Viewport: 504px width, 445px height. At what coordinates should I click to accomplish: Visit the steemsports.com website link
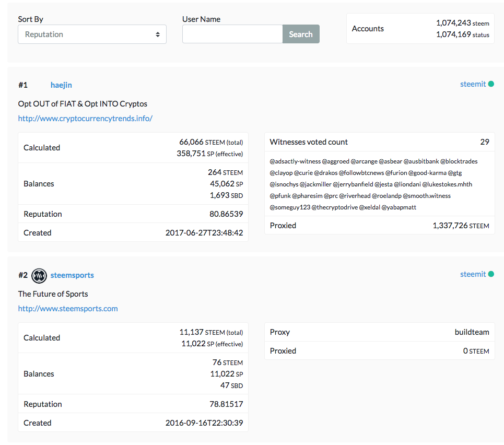(x=68, y=309)
